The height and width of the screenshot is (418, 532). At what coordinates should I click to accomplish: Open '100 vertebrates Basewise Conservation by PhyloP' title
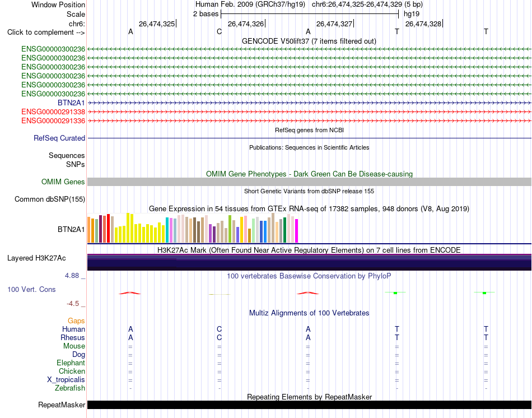click(x=309, y=276)
